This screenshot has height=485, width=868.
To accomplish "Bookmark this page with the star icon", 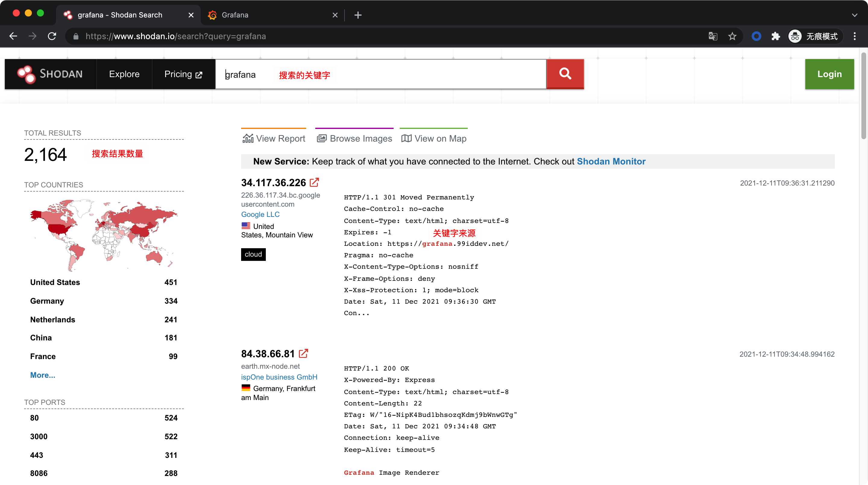I will pyautogui.click(x=732, y=36).
